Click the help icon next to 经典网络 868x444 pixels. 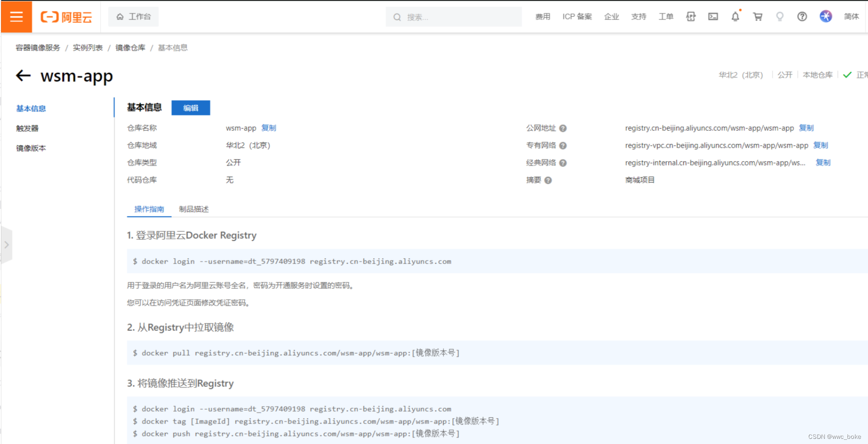[x=563, y=163]
